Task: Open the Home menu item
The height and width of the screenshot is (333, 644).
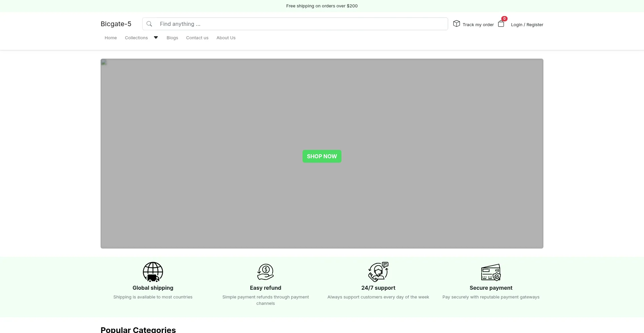Action: click(111, 38)
